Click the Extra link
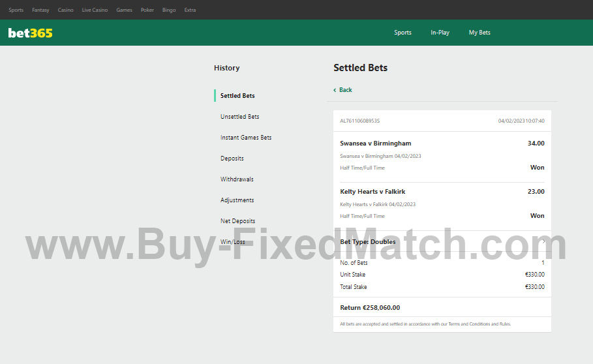Screen dimensions: 593x364 [x=190, y=10]
